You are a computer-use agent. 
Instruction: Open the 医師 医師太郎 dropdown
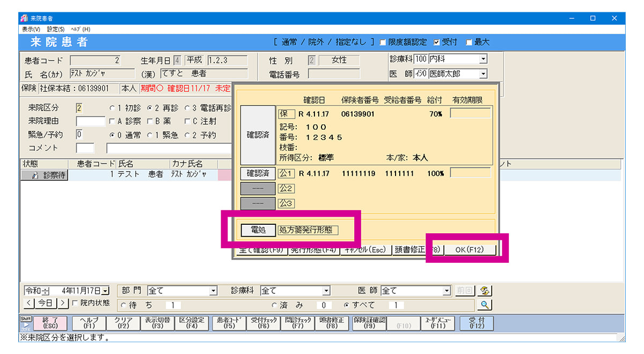[x=483, y=74]
